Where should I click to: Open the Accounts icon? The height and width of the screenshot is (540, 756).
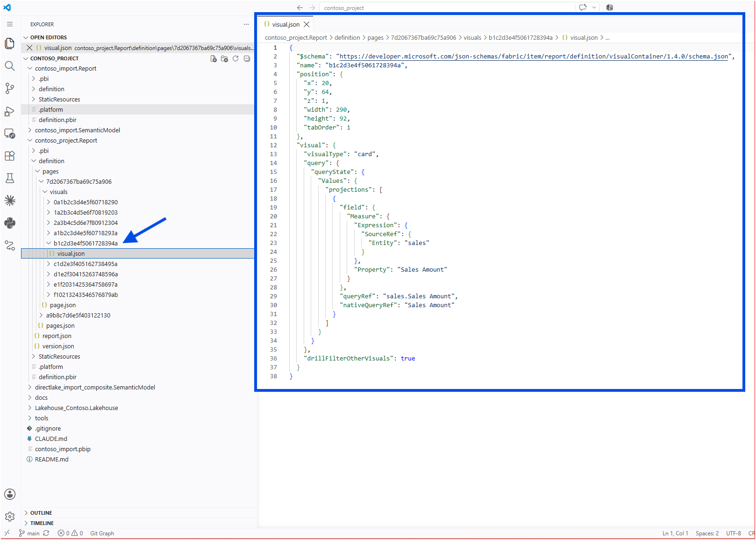tap(10, 494)
